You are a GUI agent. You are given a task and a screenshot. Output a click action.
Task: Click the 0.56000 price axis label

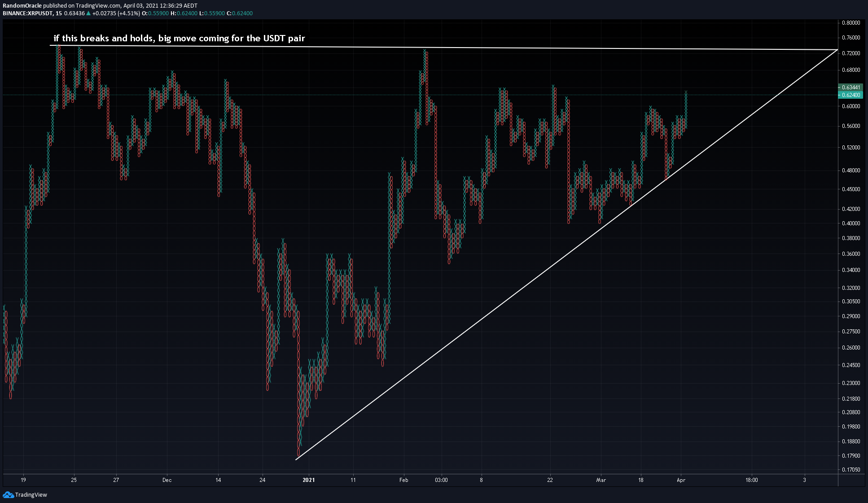pos(851,126)
